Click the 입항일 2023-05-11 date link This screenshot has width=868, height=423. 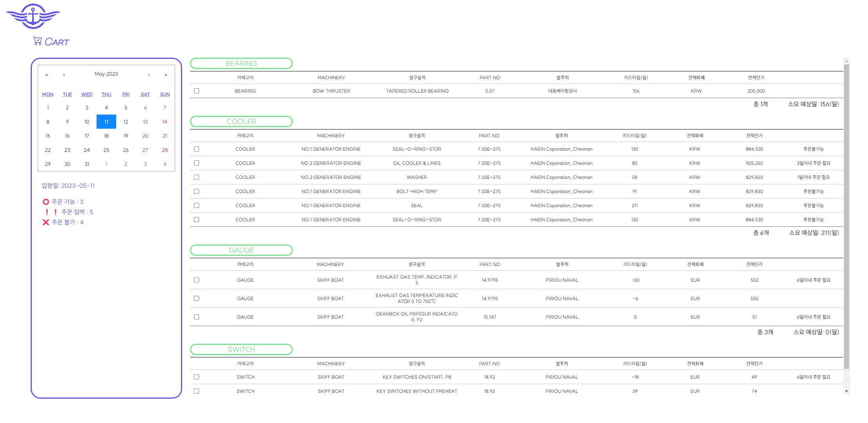(69, 186)
